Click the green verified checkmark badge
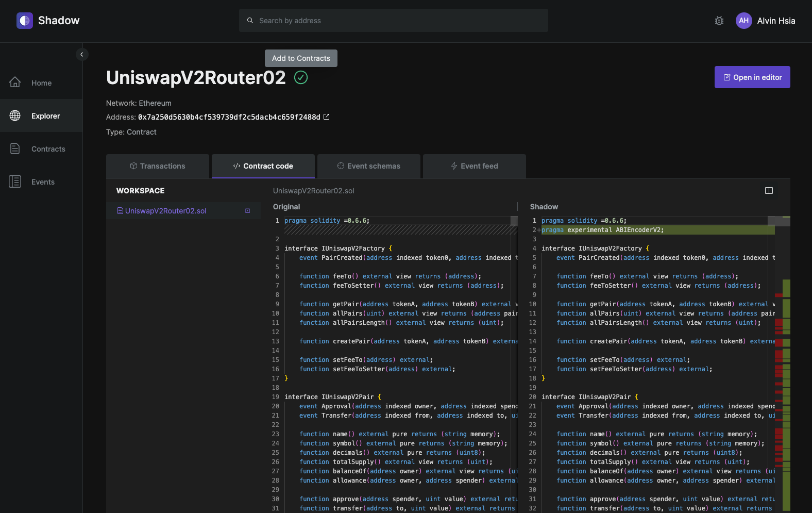Viewport: 812px width, 513px height. tap(301, 77)
